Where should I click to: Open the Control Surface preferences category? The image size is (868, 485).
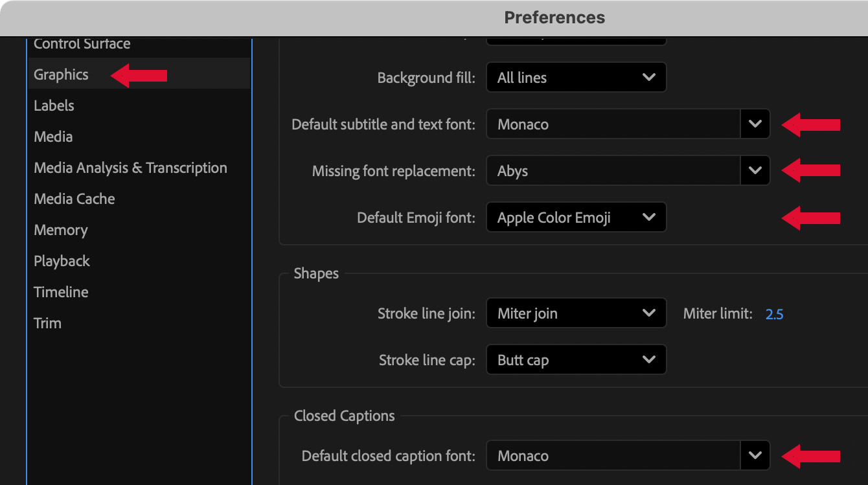(82, 44)
